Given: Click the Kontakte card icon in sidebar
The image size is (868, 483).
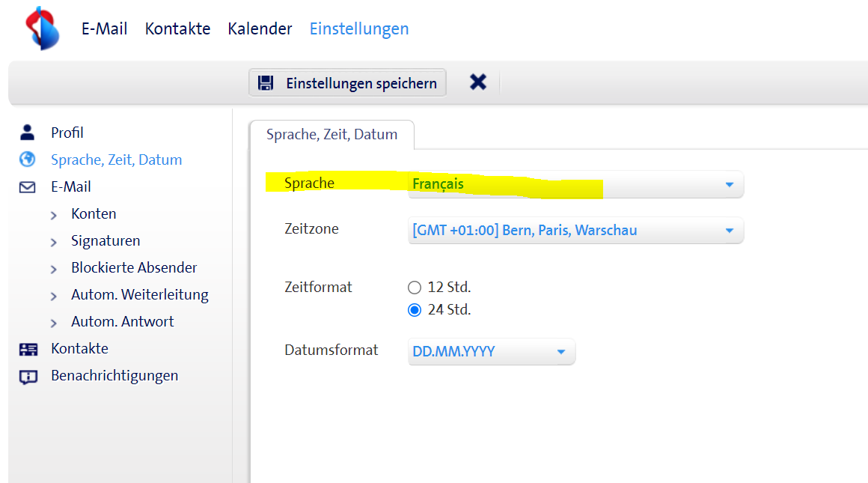Looking at the screenshot, I should point(28,349).
